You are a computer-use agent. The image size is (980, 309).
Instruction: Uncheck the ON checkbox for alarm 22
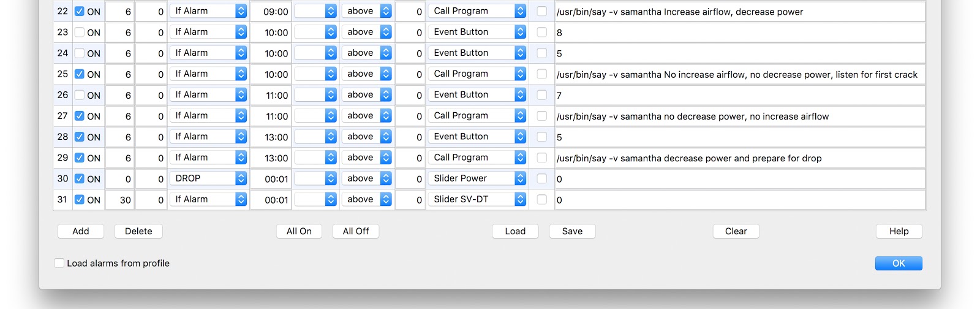(x=80, y=11)
